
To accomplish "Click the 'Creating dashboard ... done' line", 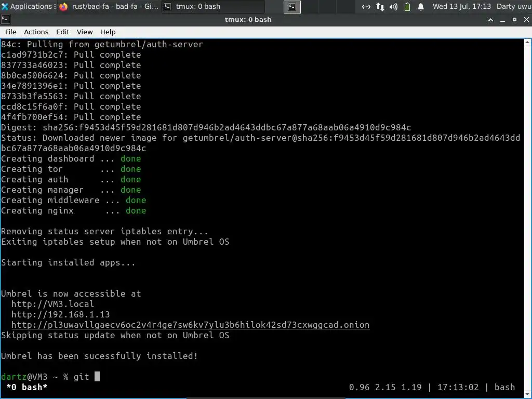I will pyautogui.click(x=71, y=158).
